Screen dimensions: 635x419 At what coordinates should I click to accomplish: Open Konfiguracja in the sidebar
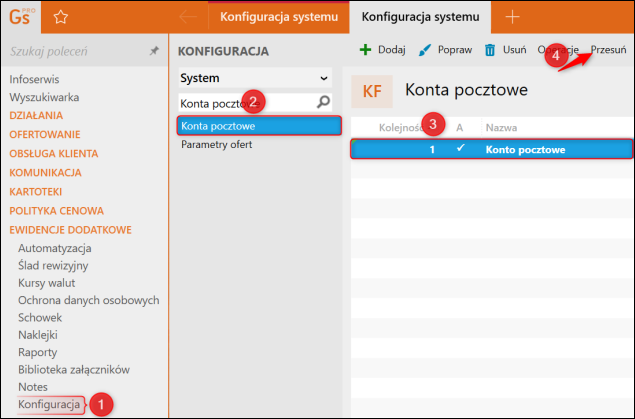[x=49, y=404]
